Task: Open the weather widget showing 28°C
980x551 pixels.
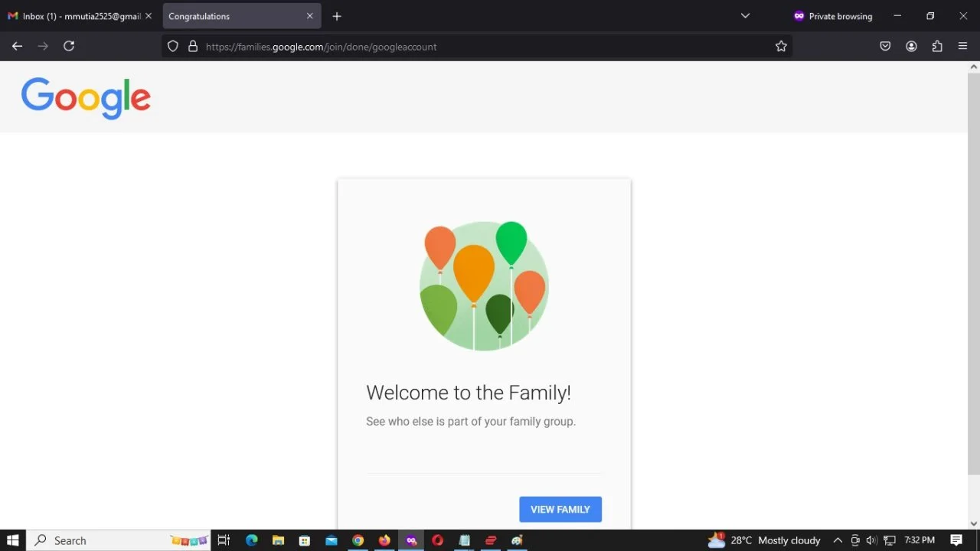Action: point(764,540)
